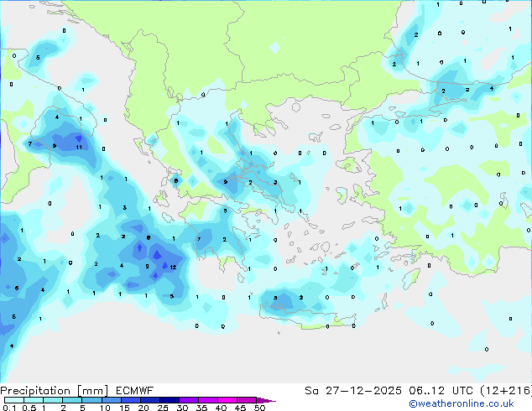Click the '0.1' legend scale label
Image resolution: width=532 pixels, height=411 pixels.
tap(9, 408)
